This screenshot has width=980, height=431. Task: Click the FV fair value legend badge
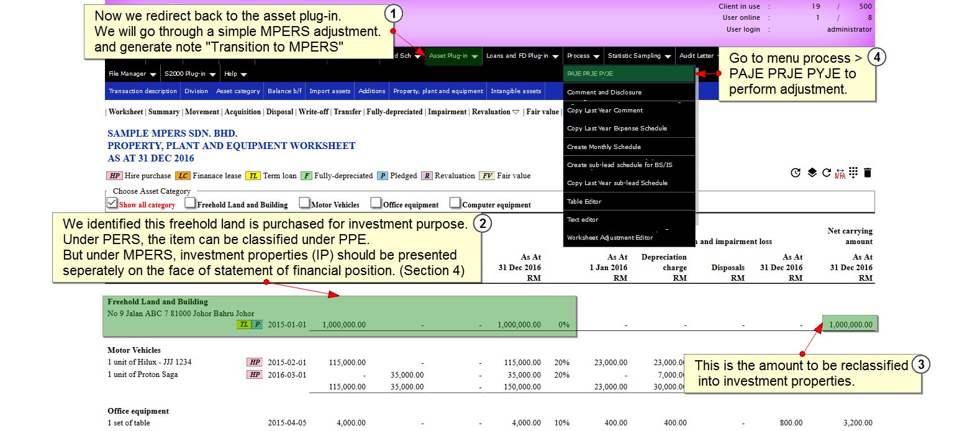tap(488, 176)
